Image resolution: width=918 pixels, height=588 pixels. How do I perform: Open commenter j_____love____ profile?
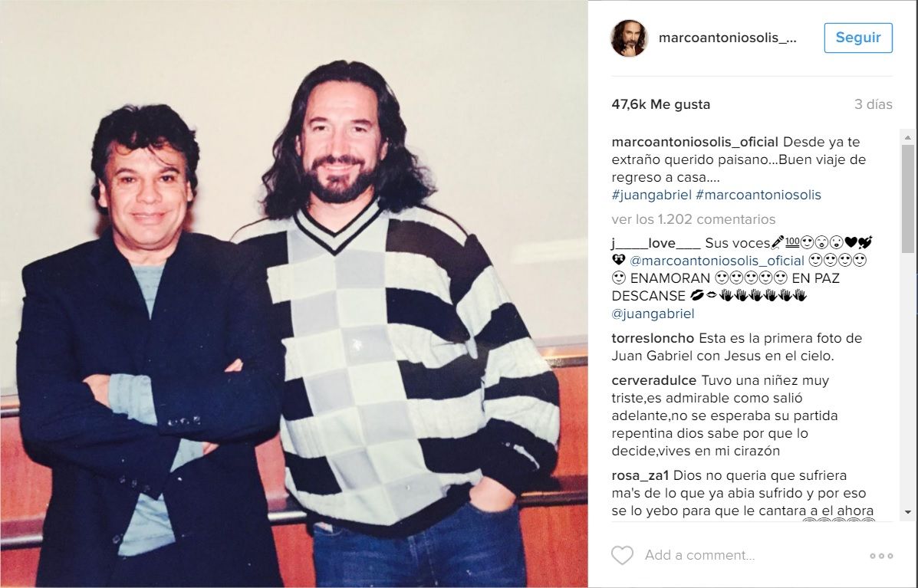(x=656, y=243)
